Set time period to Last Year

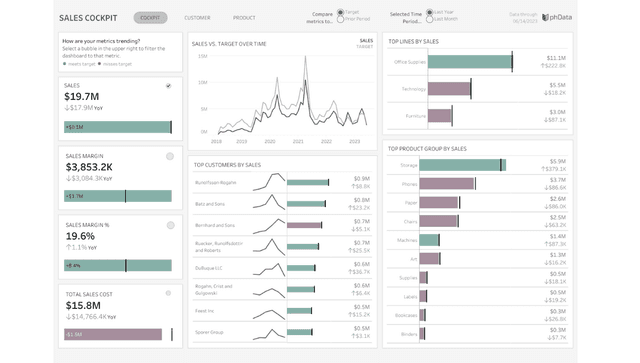(429, 12)
